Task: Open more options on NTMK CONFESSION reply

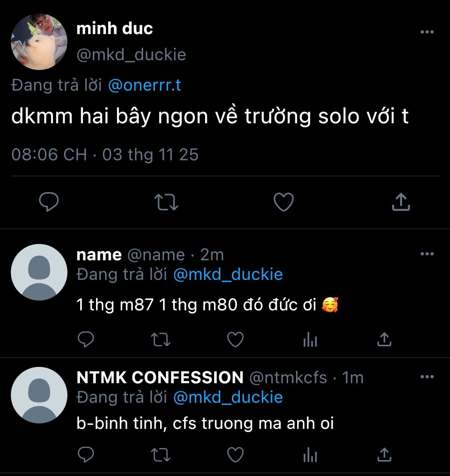Action: click(427, 377)
